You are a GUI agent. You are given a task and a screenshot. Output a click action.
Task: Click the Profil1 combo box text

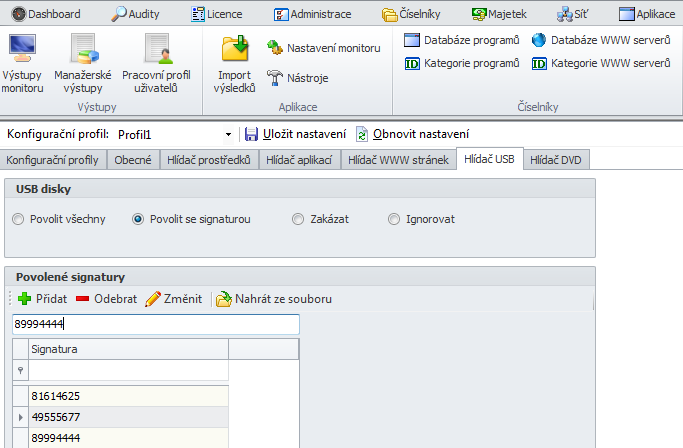(x=135, y=135)
